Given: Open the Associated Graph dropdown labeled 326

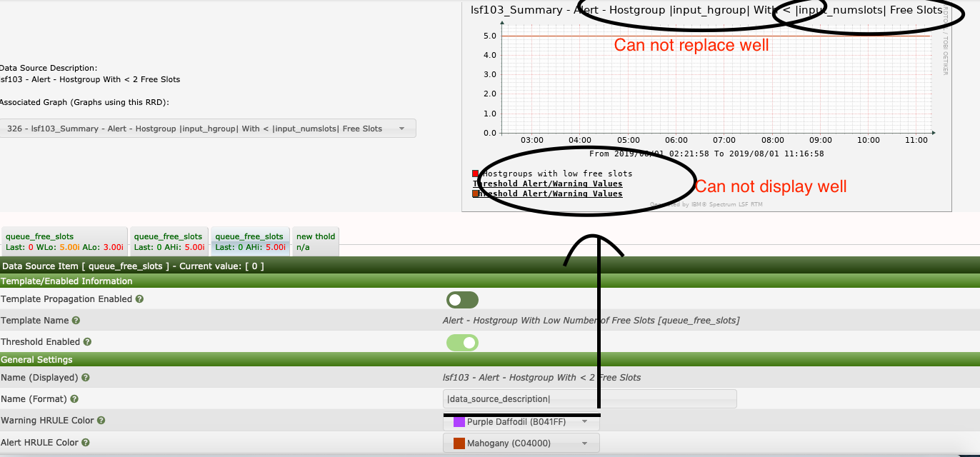Looking at the screenshot, I should tap(209, 128).
